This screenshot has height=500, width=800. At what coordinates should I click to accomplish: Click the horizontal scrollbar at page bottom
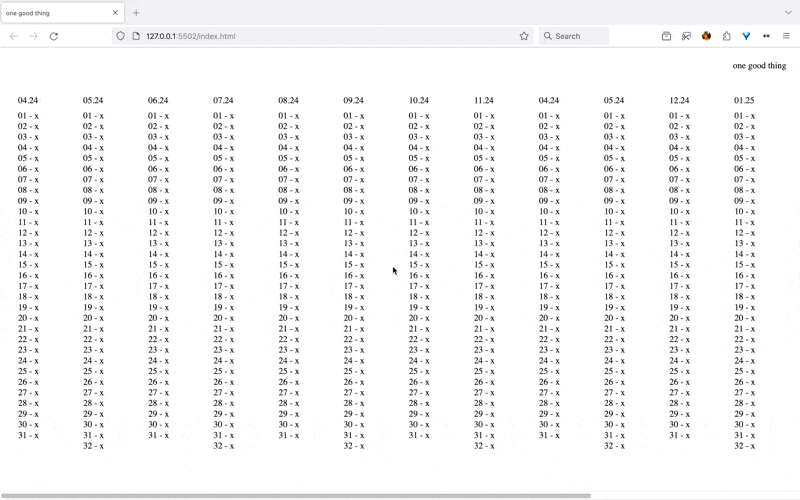pyautogui.click(x=300, y=495)
